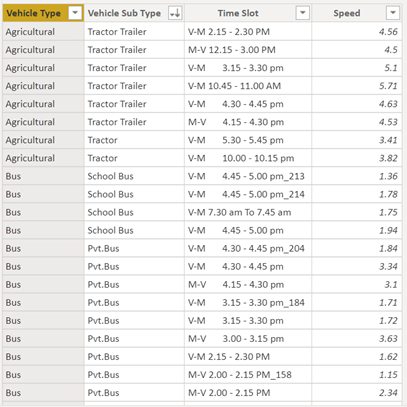Select the Vehicle Sub Type column header

click(134, 13)
